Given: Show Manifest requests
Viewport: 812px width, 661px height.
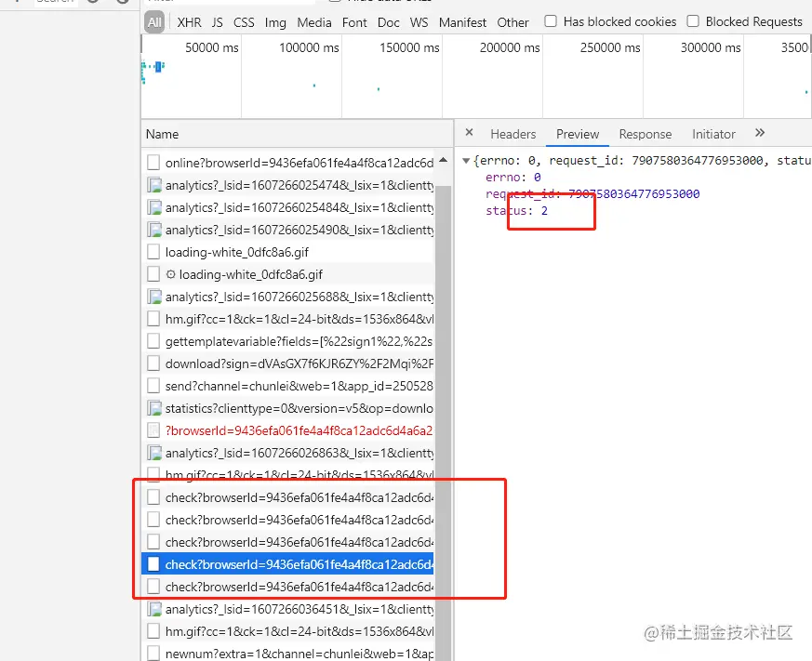Looking at the screenshot, I should pyautogui.click(x=462, y=21).
